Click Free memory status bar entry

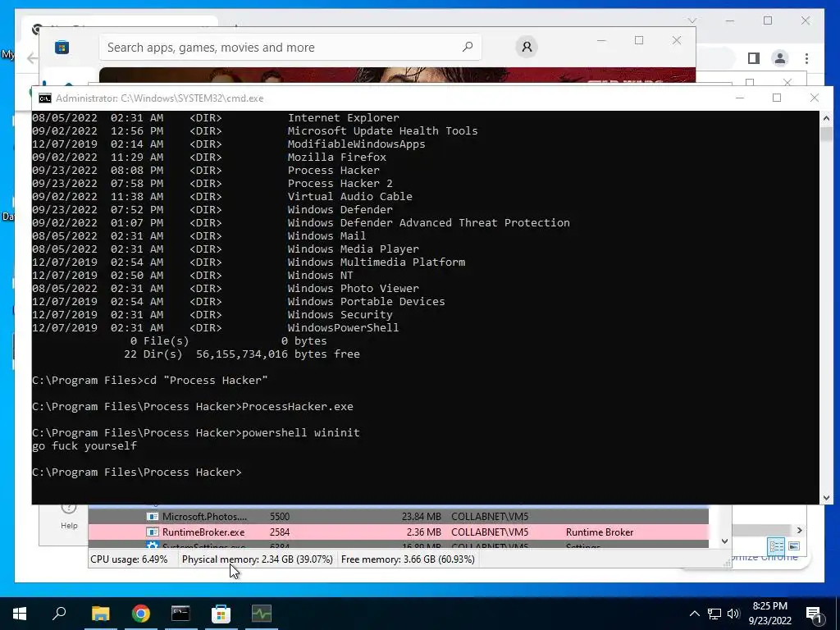(x=408, y=559)
